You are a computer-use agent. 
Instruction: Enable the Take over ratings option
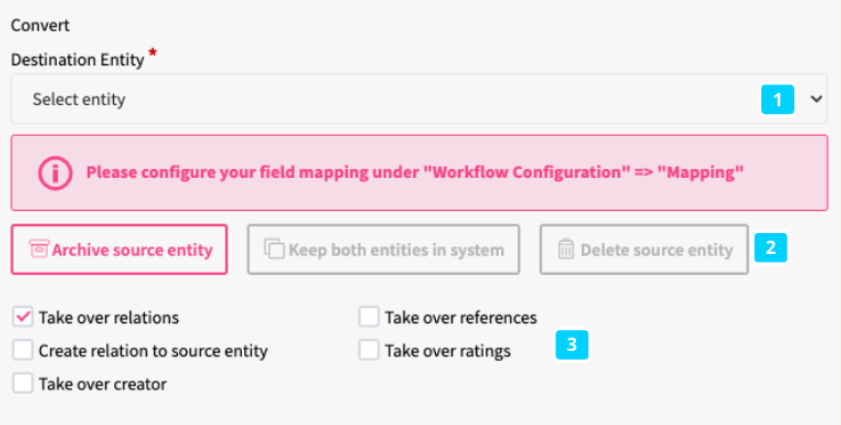coord(369,351)
